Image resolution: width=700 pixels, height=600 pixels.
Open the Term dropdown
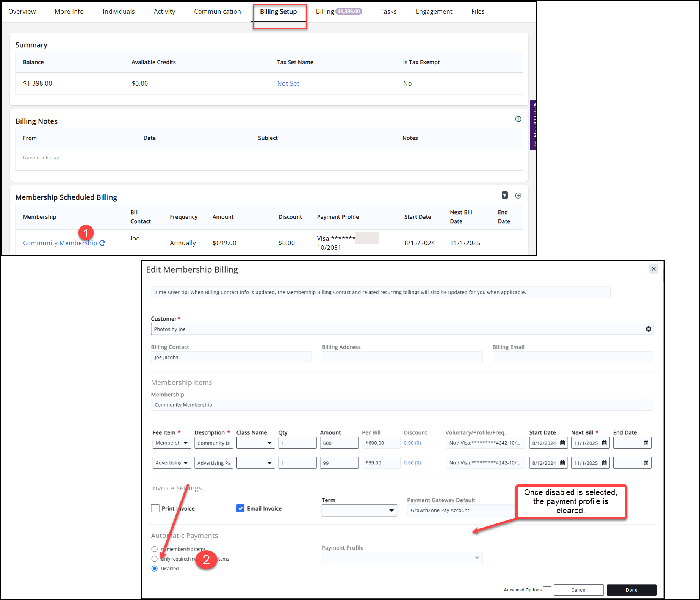point(359,511)
